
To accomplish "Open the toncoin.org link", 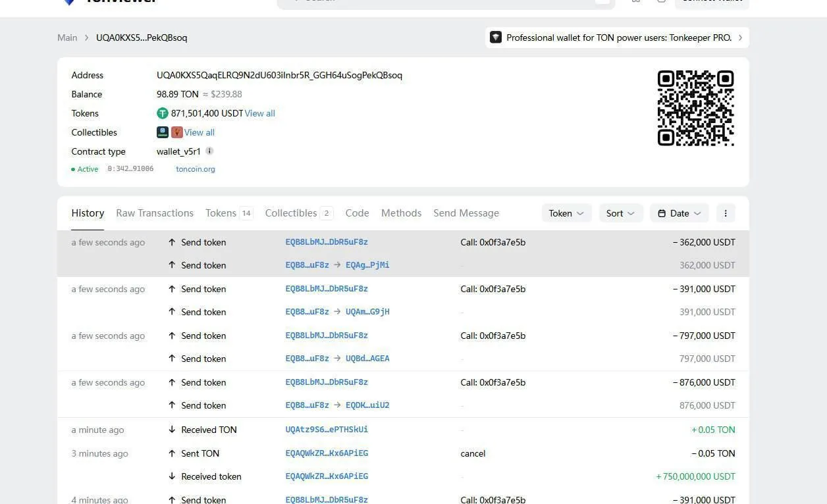I will [196, 169].
